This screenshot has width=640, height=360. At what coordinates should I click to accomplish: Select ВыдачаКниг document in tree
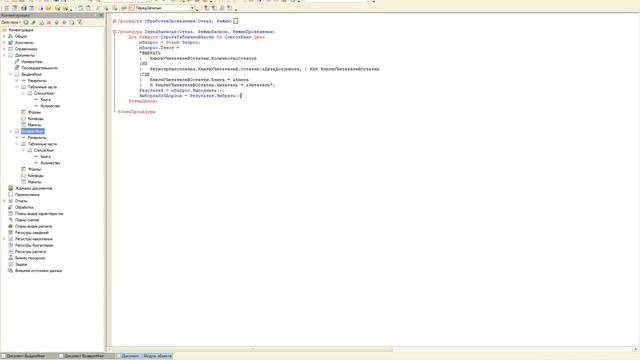click(x=31, y=74)
